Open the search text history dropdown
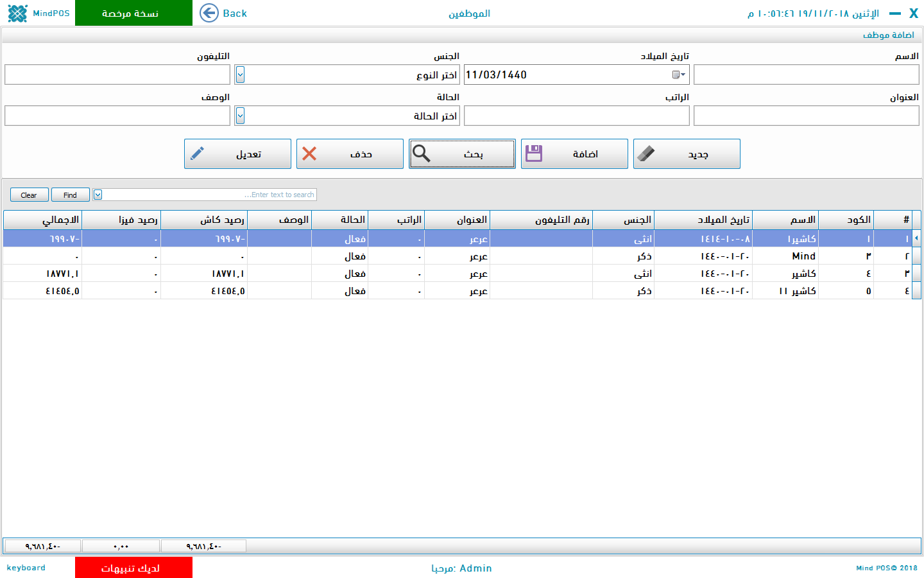Screen dimensions: 924x578 [98, 195]
